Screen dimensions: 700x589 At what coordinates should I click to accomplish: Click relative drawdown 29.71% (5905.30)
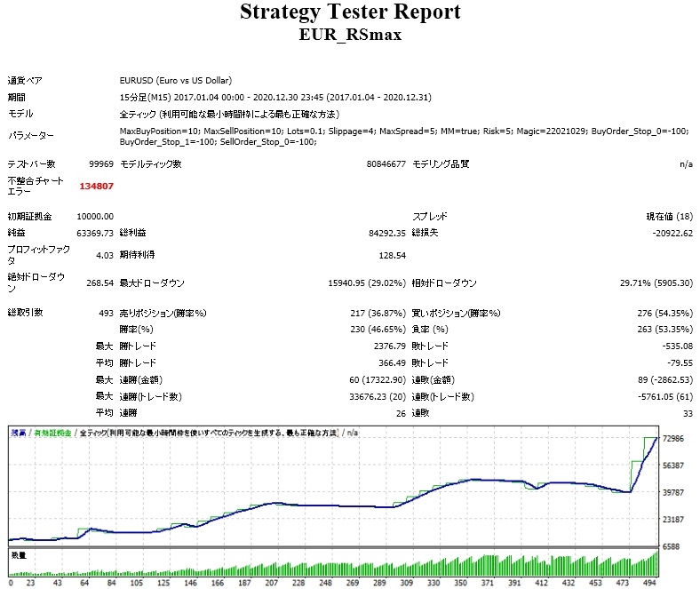coord(656,283)
